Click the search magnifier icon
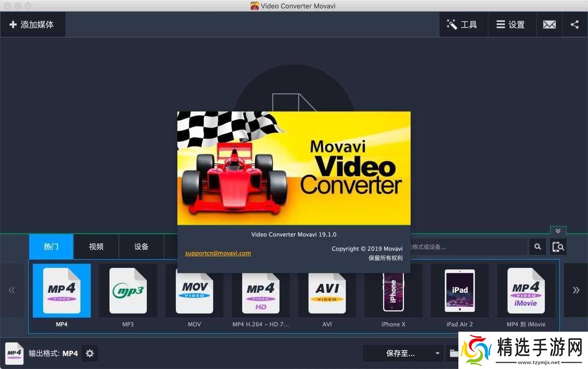This screenshot has height=369, width=588. coord(537,247)
